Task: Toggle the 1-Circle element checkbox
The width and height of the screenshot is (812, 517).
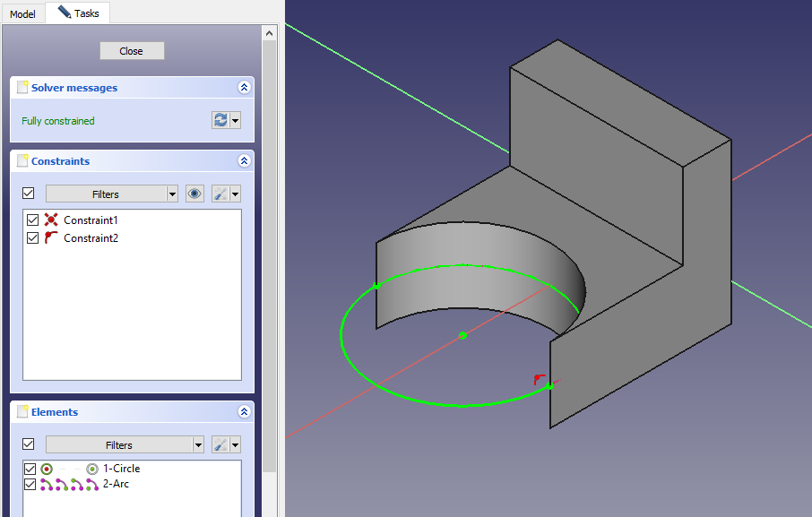Action: tap(30, 469)
